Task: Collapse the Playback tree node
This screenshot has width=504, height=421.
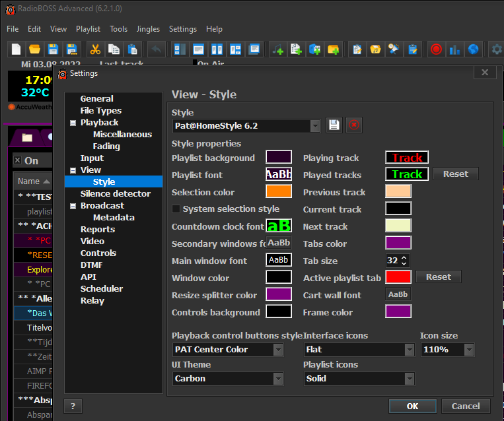Action: [x=73, y=123]
